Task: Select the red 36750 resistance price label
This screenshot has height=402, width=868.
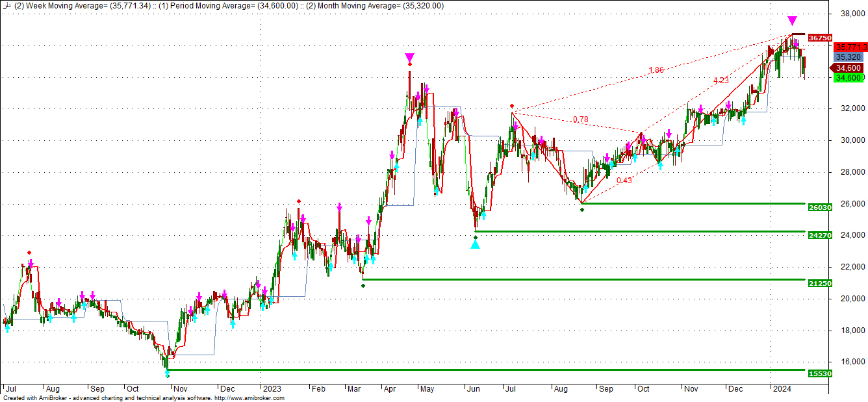Action: 820,38
